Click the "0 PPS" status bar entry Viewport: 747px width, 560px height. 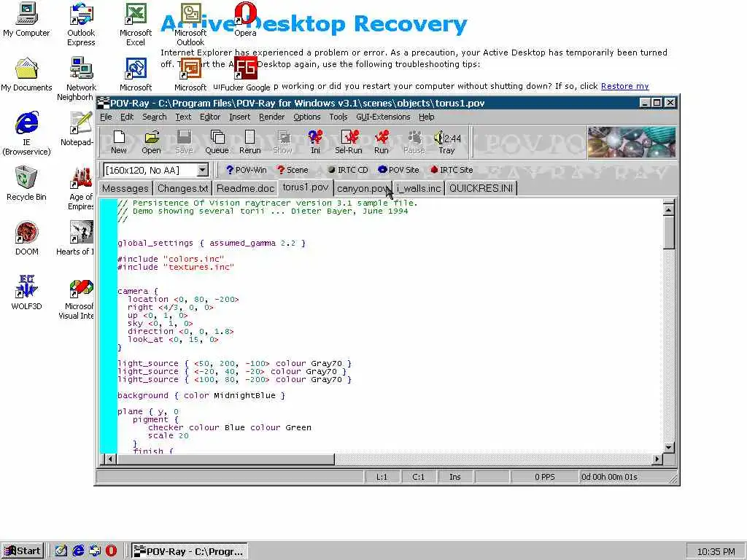tap(544, 477)
